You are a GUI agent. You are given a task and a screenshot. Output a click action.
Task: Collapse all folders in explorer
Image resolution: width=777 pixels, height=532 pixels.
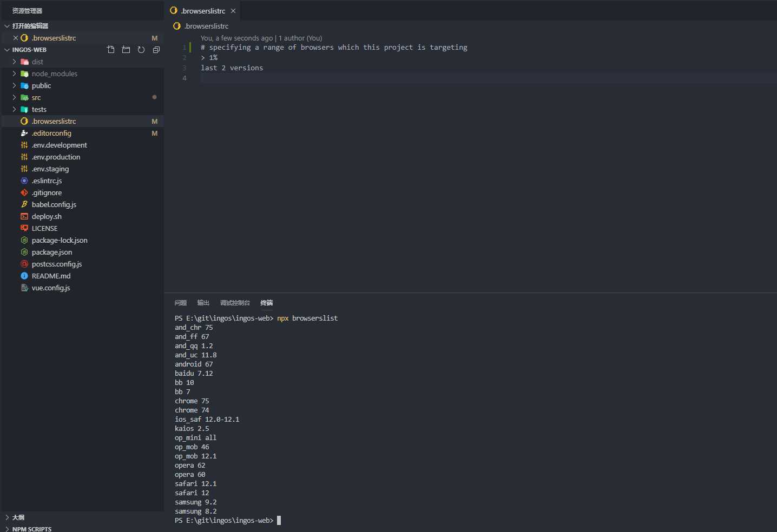click(x=156, y=50)
